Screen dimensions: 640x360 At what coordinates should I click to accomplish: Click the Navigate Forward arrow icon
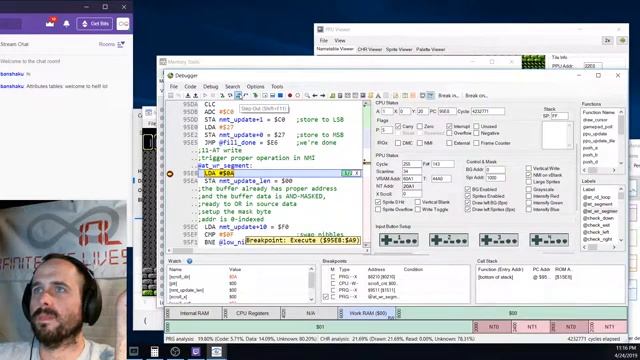point(322,96)
